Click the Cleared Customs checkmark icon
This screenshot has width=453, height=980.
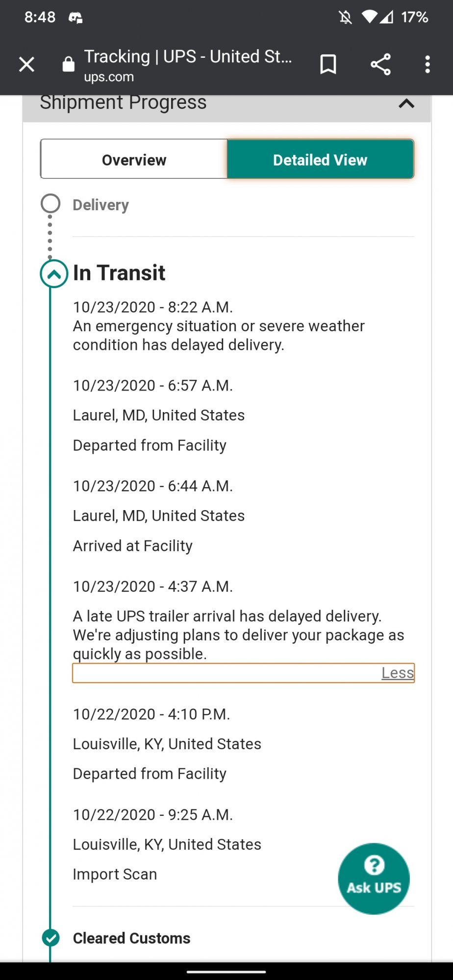point(50,938)
